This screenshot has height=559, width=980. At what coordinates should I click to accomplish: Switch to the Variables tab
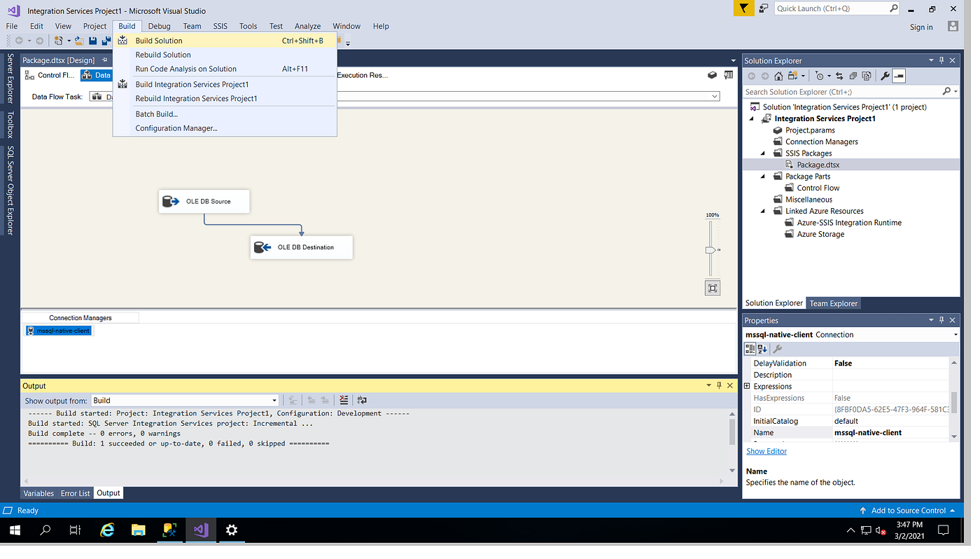point(38,493)
